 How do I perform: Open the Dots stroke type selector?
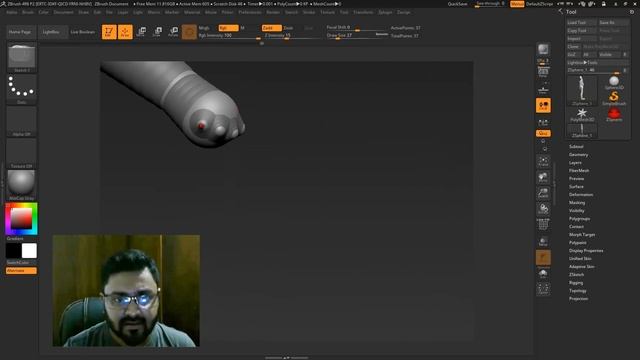(x=22, y=90)
